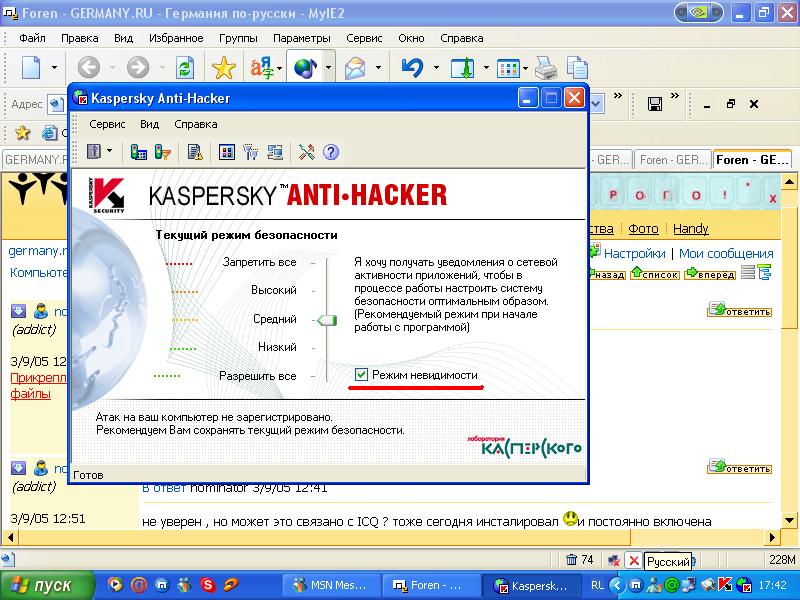Viewport: 800px width, 600px height.
Task: Switch to the GERMANY.R tab at the left
Action: [x=36, y=160]
